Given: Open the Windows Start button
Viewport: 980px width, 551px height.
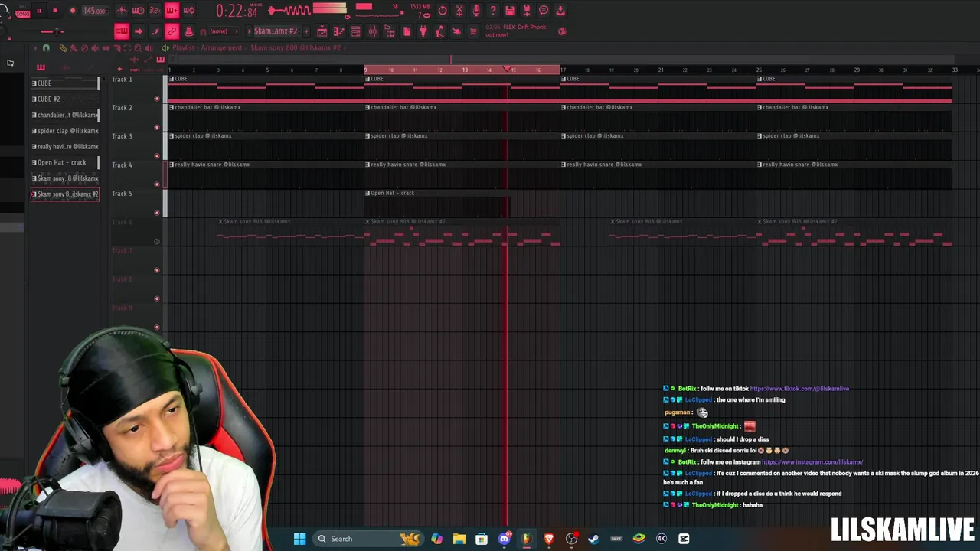Looking at the screenshot, I should coord(300,539).
